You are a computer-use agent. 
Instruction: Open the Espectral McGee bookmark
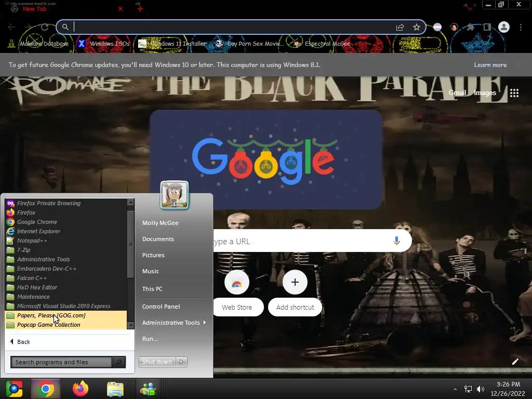(322, 44)
